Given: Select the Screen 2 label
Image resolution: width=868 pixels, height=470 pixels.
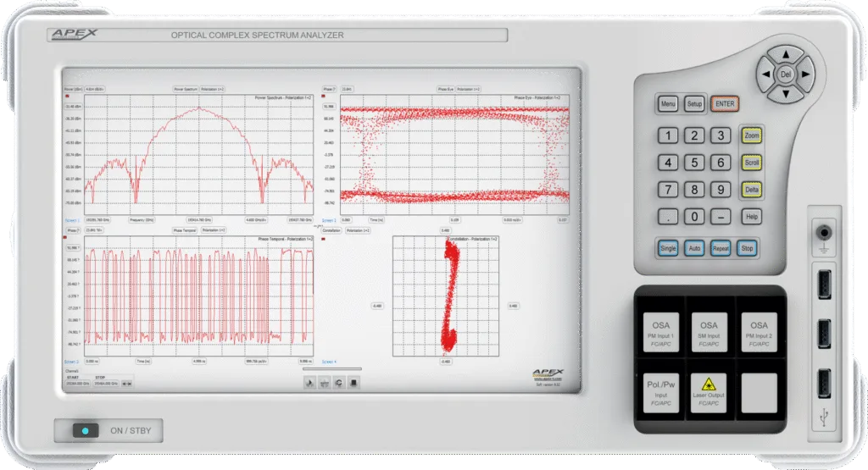Looking at the screenshot, I should pos(329,220).
